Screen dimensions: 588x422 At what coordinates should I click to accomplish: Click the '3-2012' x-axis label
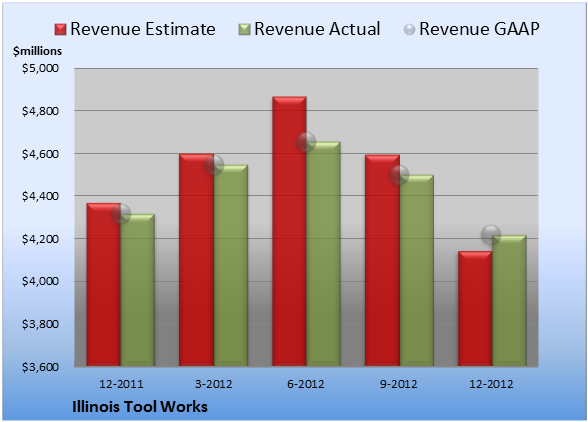[x=214, y=384]
